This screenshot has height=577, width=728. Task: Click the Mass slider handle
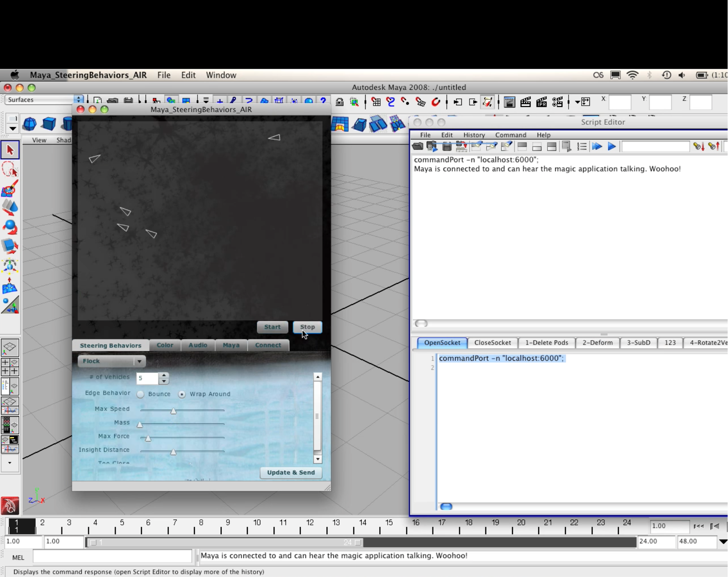[140, 425]
